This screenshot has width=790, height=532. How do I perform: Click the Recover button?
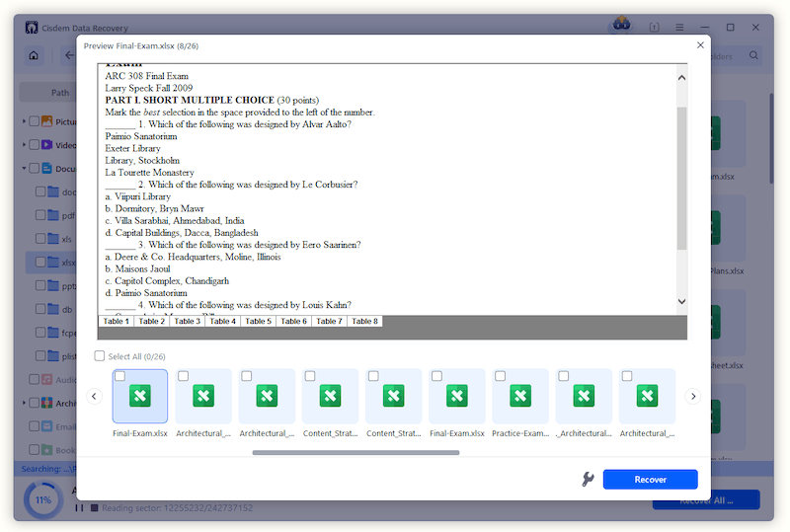coord(650,480)
